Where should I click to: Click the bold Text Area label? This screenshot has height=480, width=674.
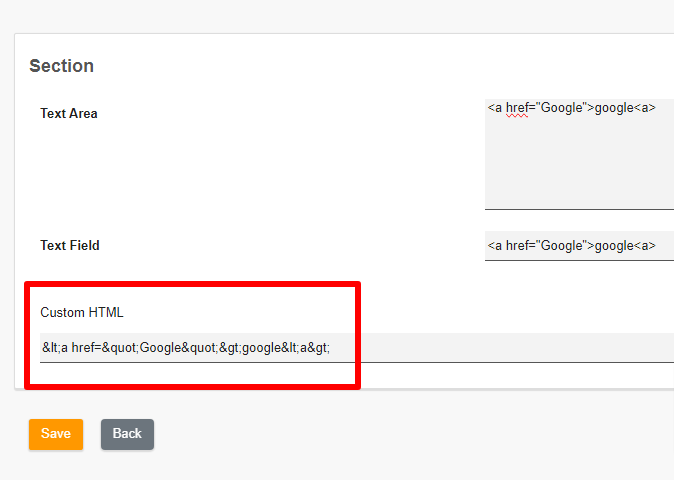click(x=69, y=113)
